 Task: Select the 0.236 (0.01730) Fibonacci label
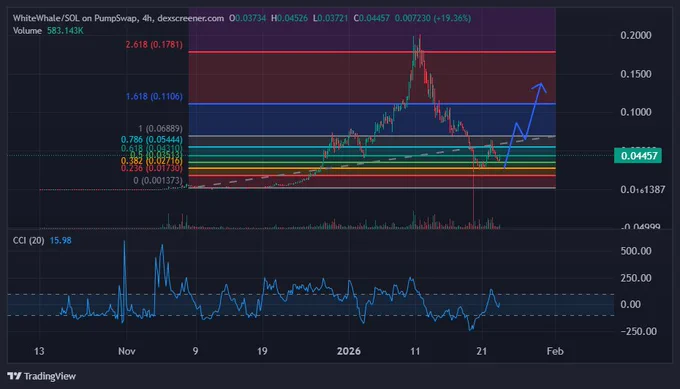point(151,168)
